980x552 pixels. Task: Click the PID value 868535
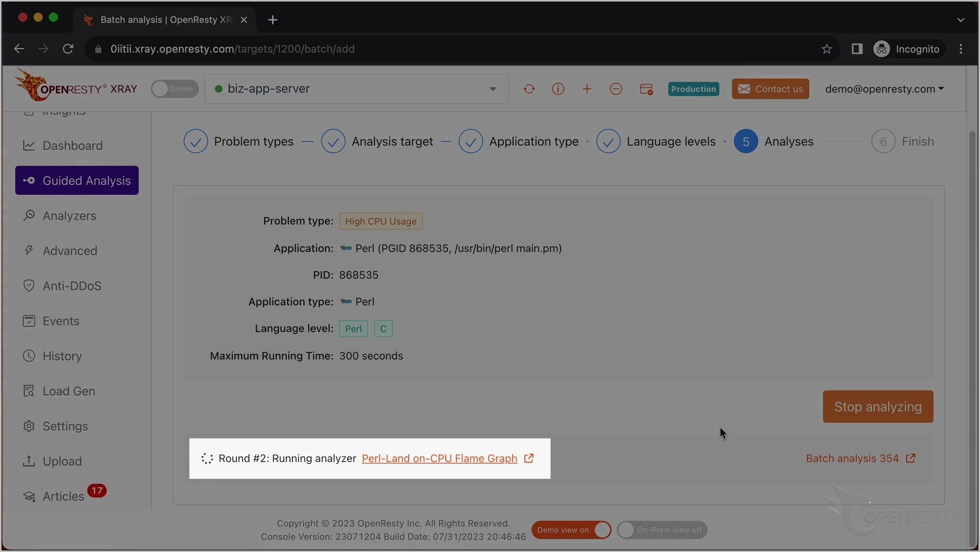point(359,275)
